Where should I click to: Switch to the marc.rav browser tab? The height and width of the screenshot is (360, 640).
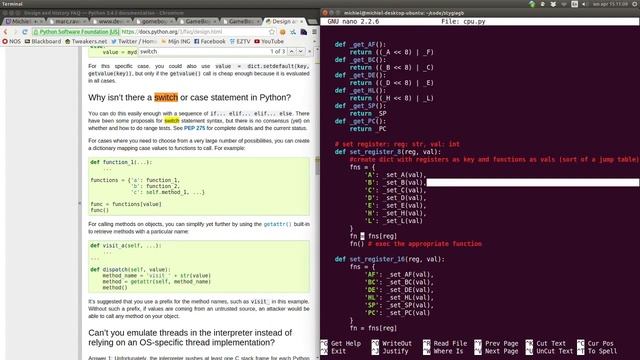point(68,21)
